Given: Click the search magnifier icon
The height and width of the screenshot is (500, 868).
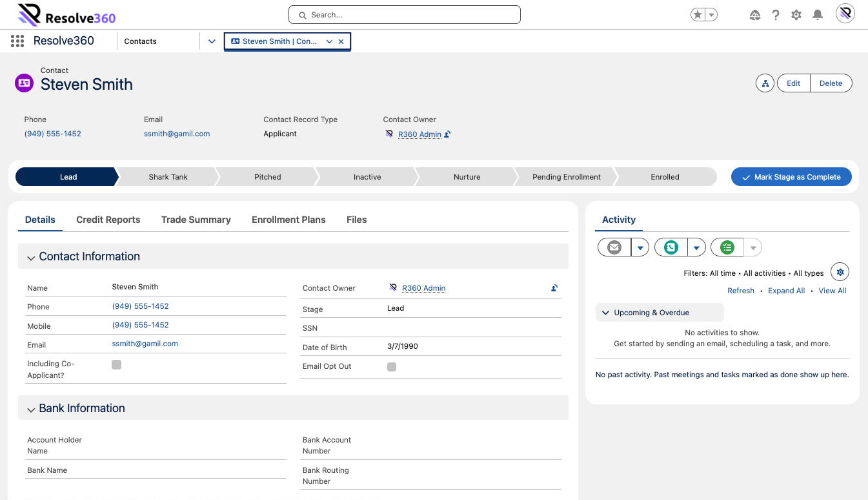Looking at the screenshot, I should tap(302, 15).
